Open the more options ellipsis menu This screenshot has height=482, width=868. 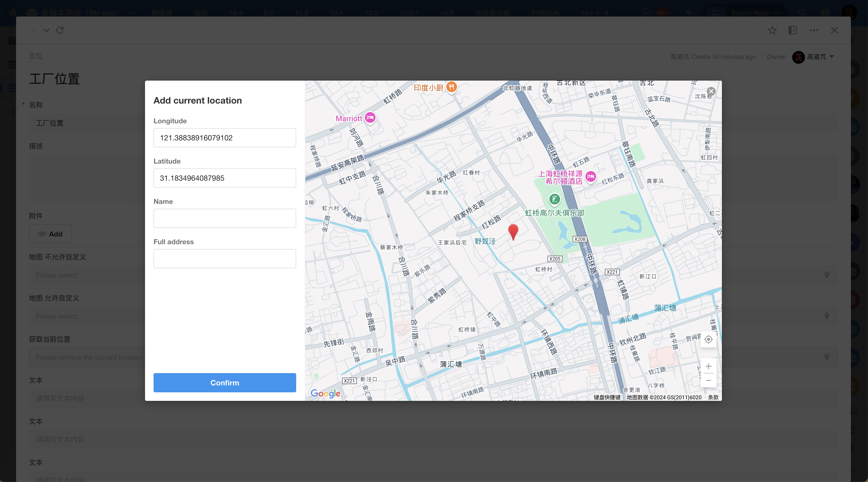coord(814,30)
